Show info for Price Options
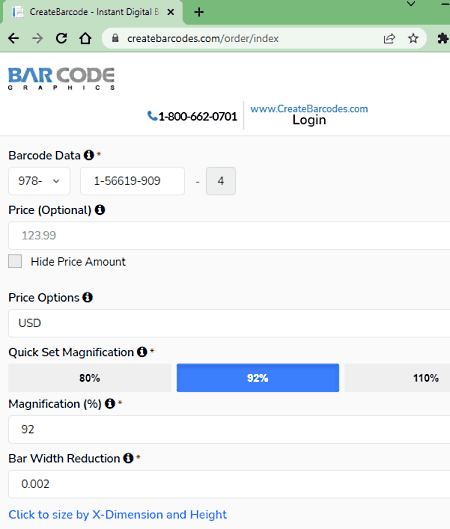450x529 pixels. tap(88, 298)
